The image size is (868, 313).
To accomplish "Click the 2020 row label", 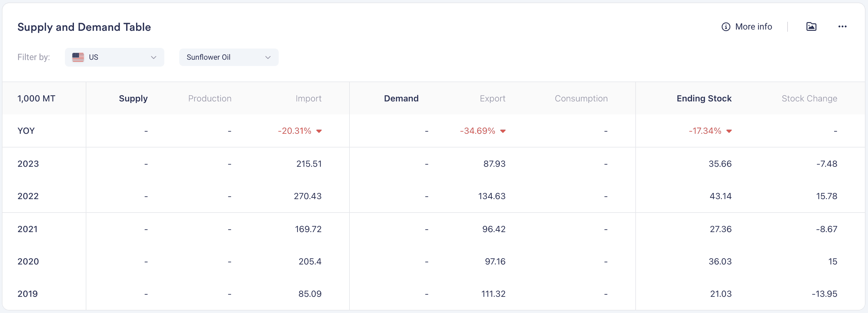I will [x=28, y=261].
